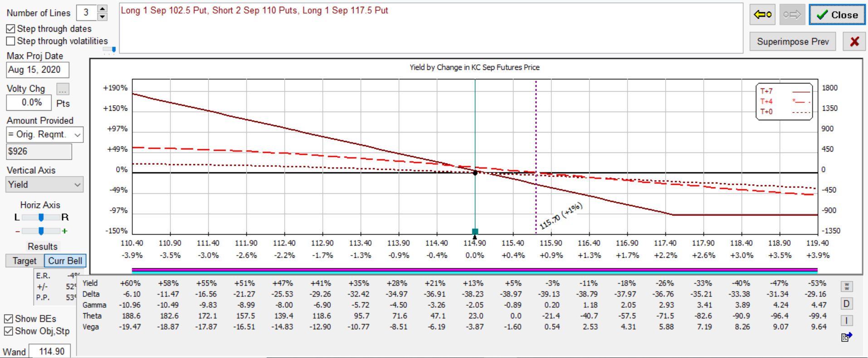The height and width of the screenshot is (358, 868).
Task: Click the $926 amount field
Action: tap(39, 152)
